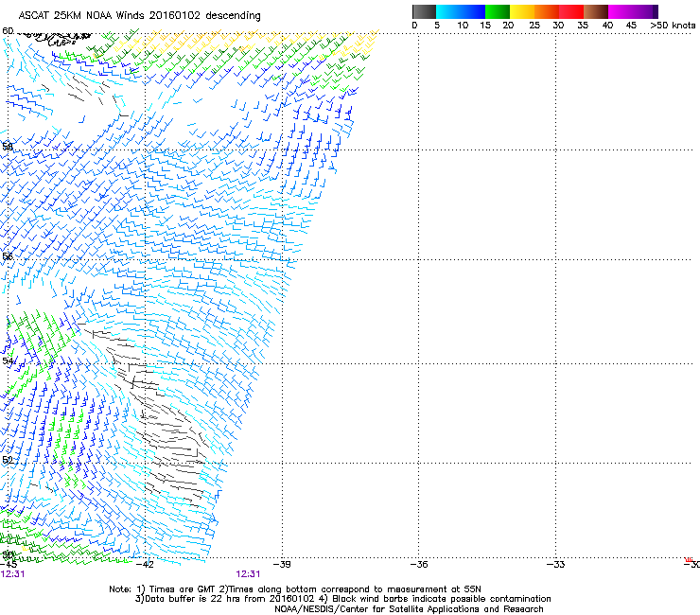Select the orange 25–30 knots color bar segment

(x=547, y=11)
